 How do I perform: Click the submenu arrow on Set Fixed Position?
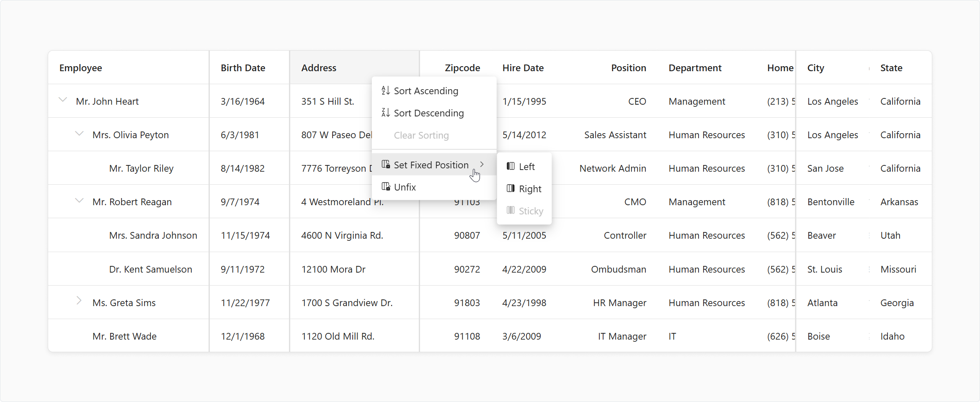pyautogui.click(x=482, y=164)
